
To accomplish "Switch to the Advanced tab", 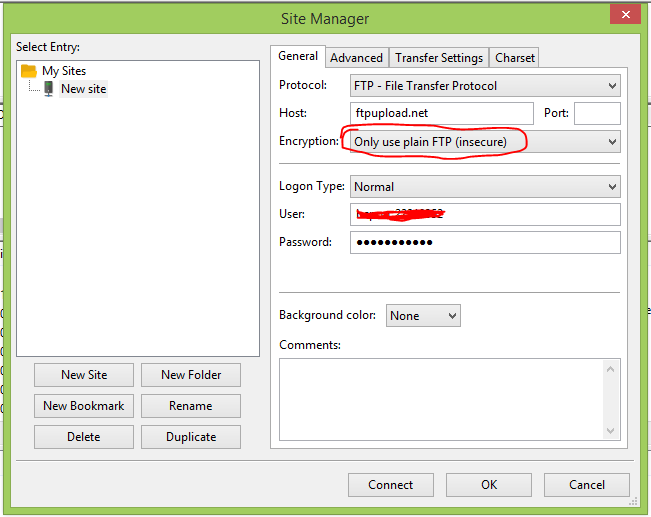I will coord(356,58).
